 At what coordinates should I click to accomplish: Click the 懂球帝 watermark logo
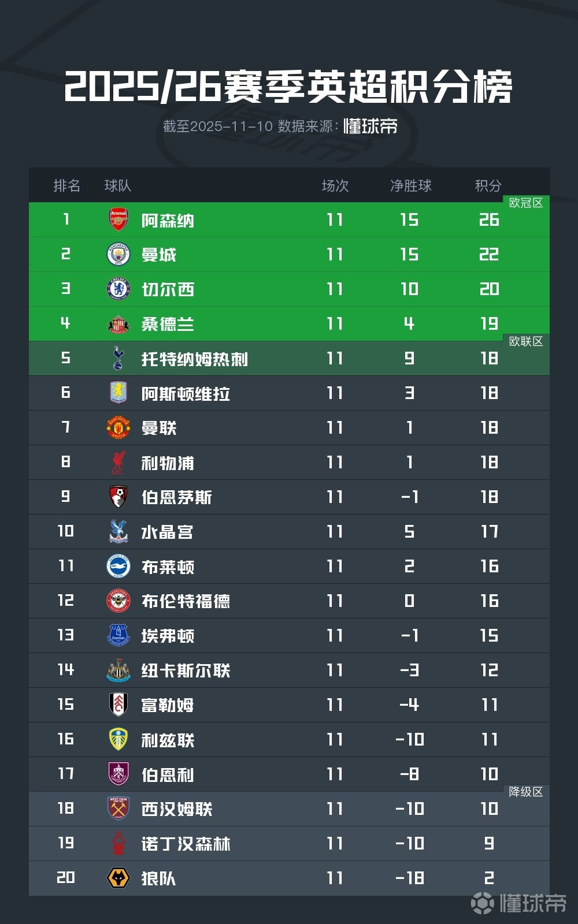[518, 903]
